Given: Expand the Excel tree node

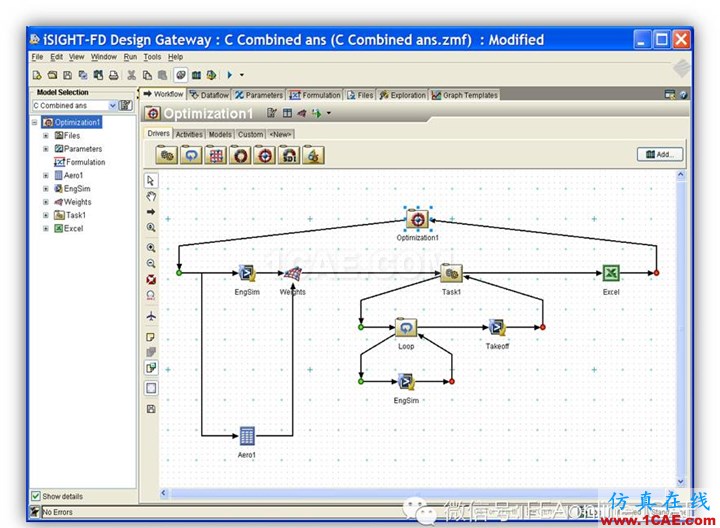Looking at the screenshot, I should pyautogui.click(x=45, y=229).
